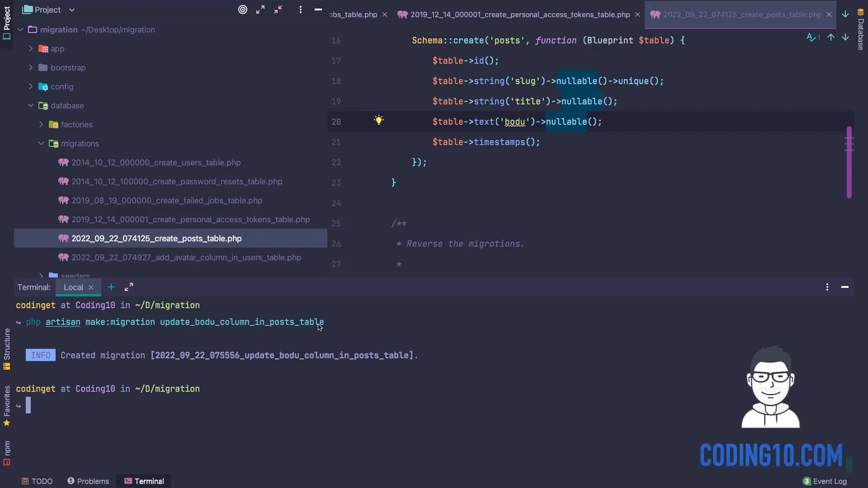Open the Project tool window stripe

click(x=7, y=23)
